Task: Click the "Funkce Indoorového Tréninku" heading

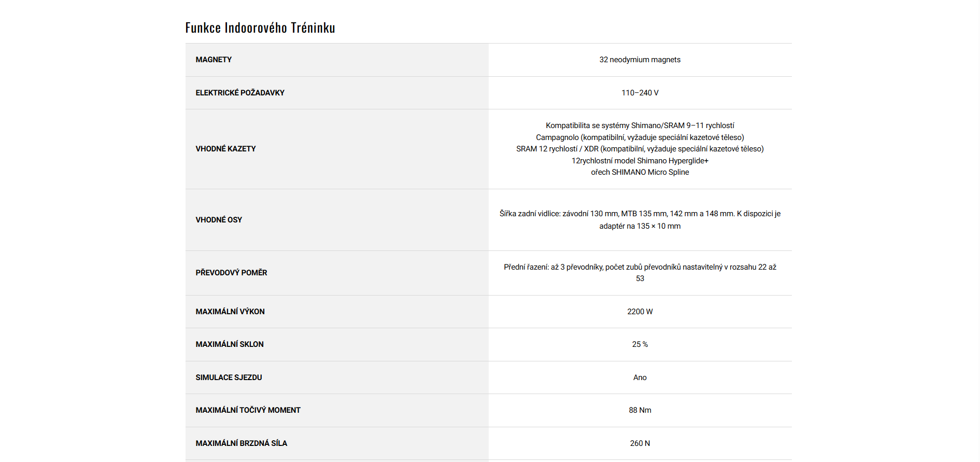Action: (x=260, y=27)
